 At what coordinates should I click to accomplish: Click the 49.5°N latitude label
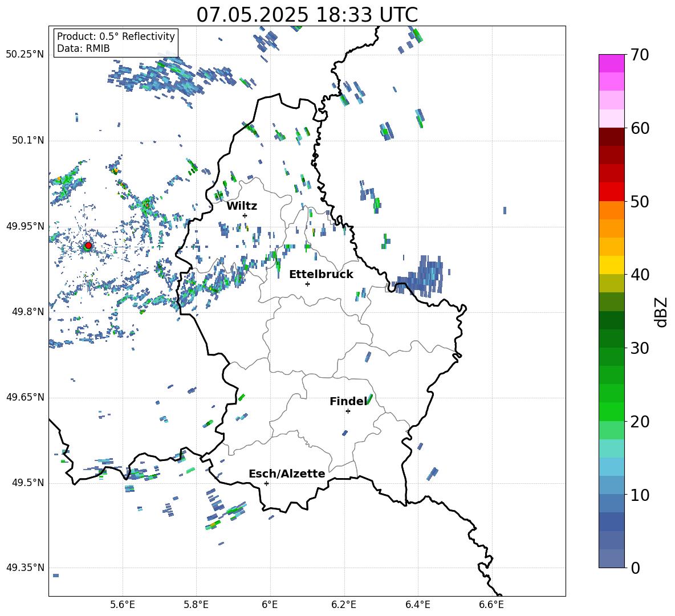tap(27, 483)
